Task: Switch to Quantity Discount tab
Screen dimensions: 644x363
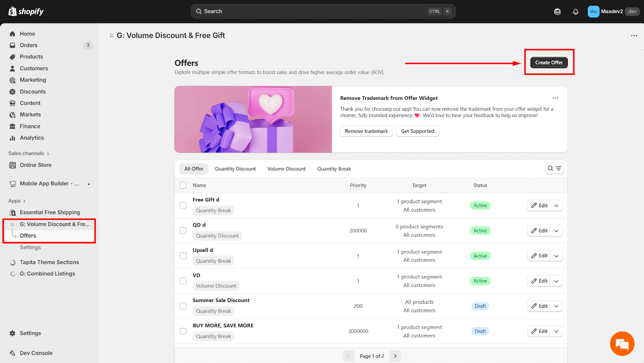Action: click(235, 169)
